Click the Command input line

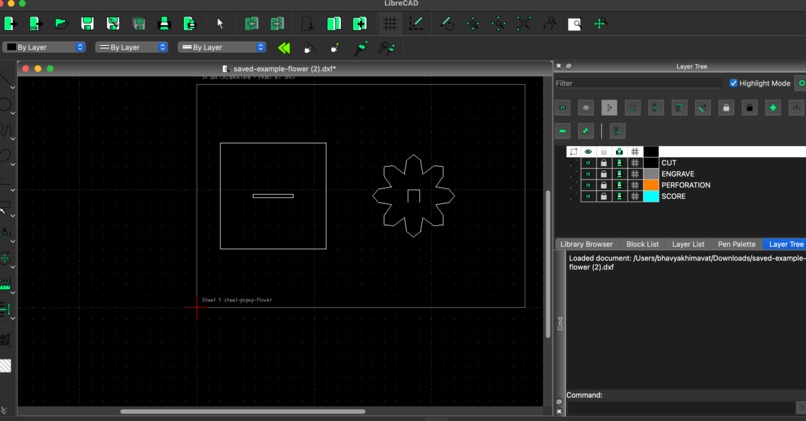(x=681, y=408)
